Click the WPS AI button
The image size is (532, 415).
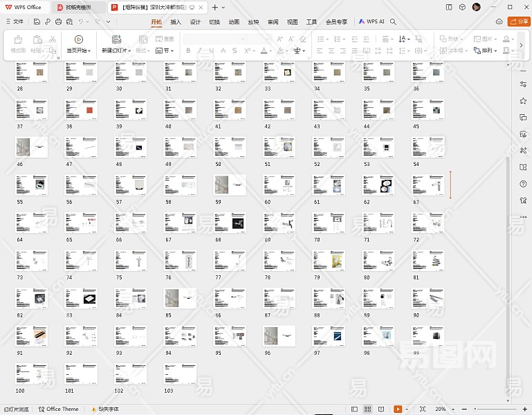[x=372, y=21]
